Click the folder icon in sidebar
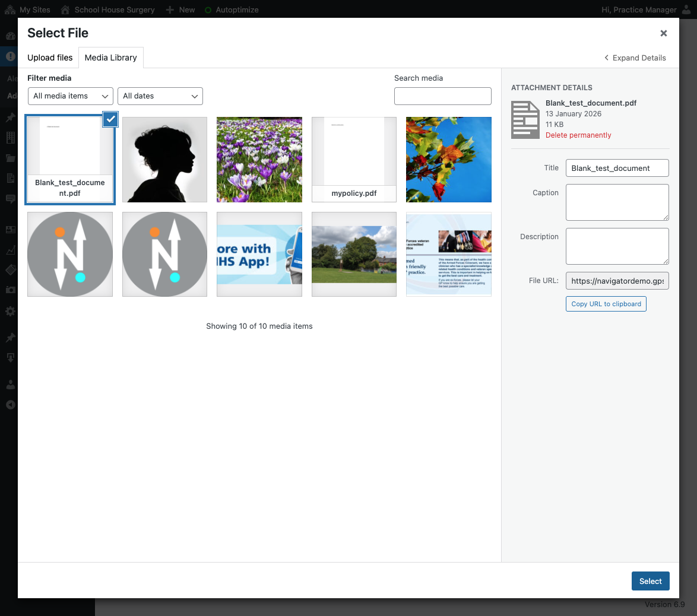Viewport: 697px width, 616px height. [11, 158]
